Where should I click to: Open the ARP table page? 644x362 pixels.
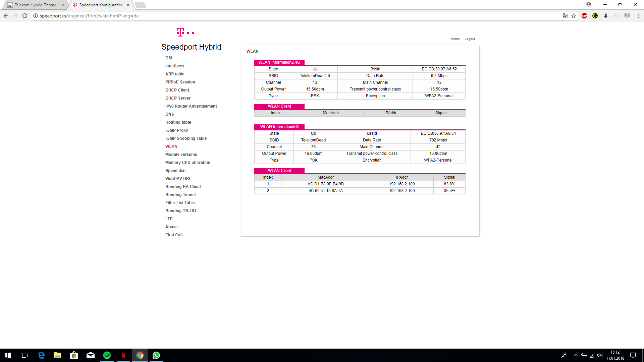(x=175, y=74)
